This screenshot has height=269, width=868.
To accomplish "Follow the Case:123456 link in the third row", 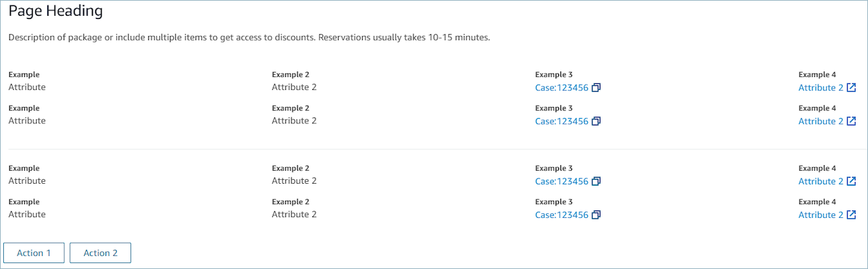I will click(x=562, y=182).
